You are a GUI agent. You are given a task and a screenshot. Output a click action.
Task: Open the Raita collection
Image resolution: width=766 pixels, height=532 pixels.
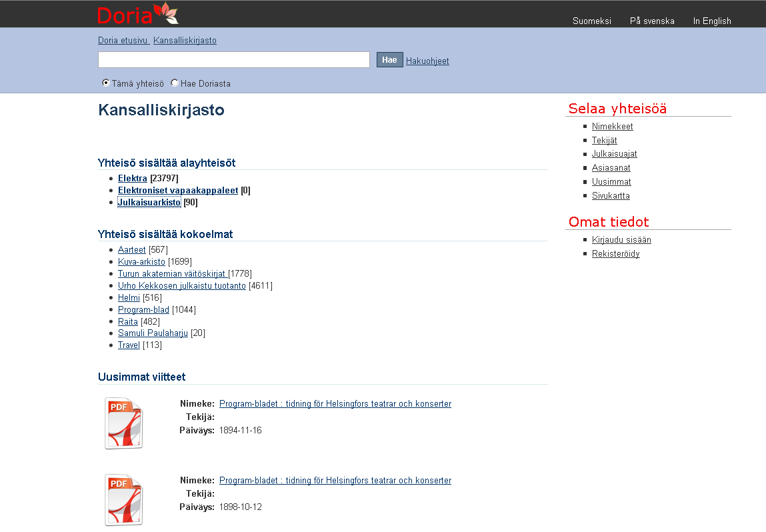[127, 321]
